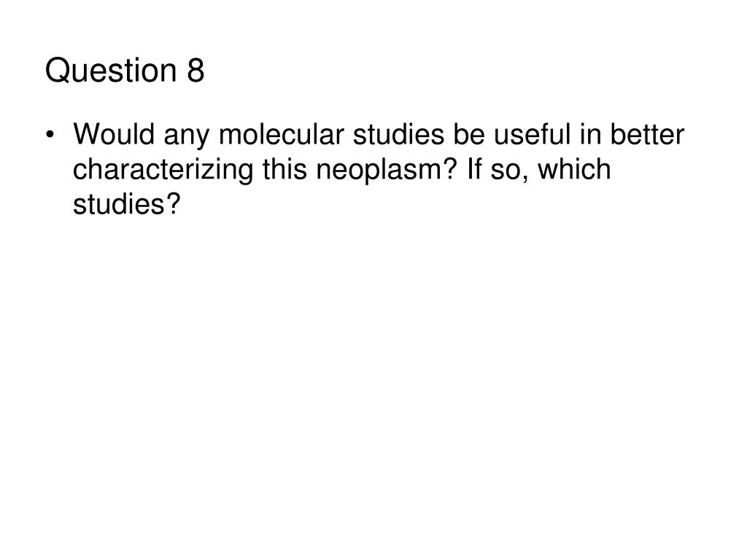747x560 pixels.
Task: Click the word "better" ending the first line
Action: [x=648, y=134]
